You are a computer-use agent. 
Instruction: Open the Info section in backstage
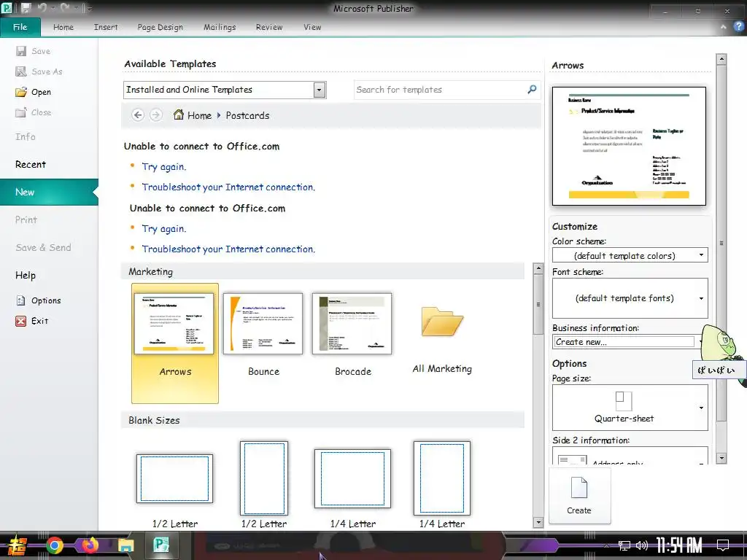coord(26,136)
